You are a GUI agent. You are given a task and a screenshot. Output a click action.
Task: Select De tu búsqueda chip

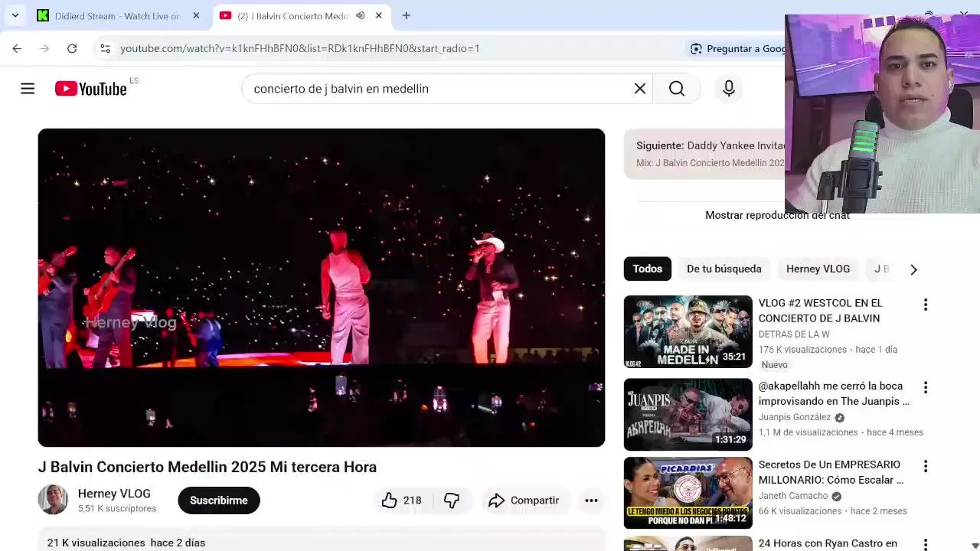724,269
